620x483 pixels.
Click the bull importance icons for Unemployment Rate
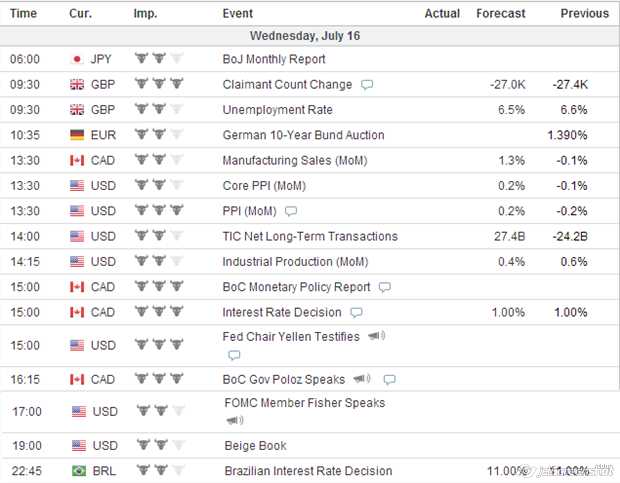(x=159, y=109)
